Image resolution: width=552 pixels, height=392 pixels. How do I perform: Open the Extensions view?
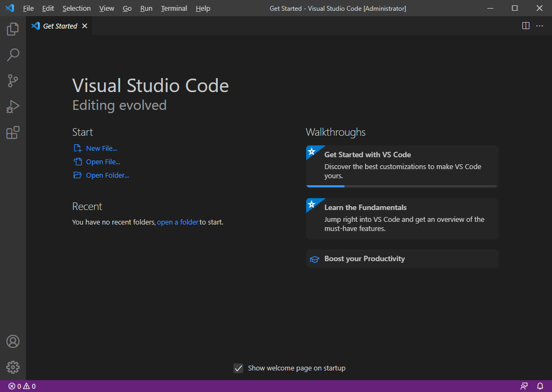tap(13, 132)
